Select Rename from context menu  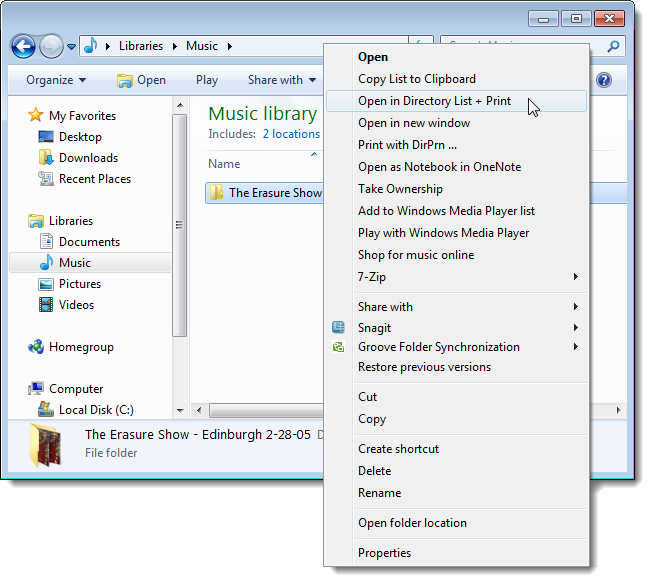456,493
